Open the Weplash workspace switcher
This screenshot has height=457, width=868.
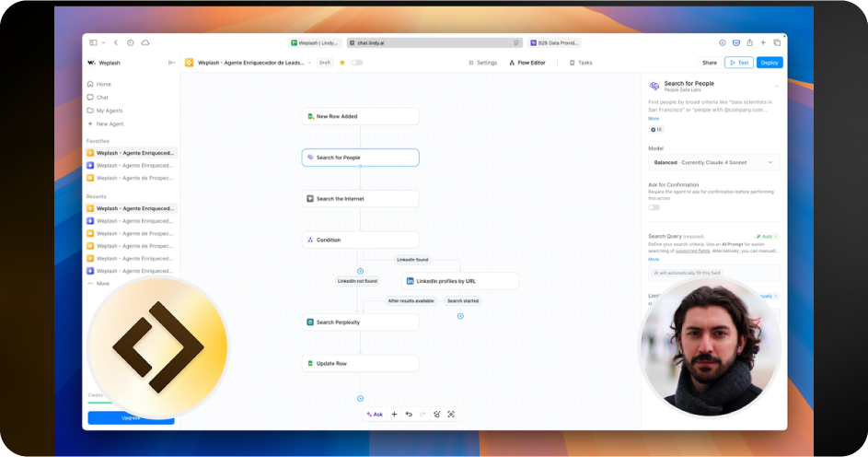click(104, 63)
